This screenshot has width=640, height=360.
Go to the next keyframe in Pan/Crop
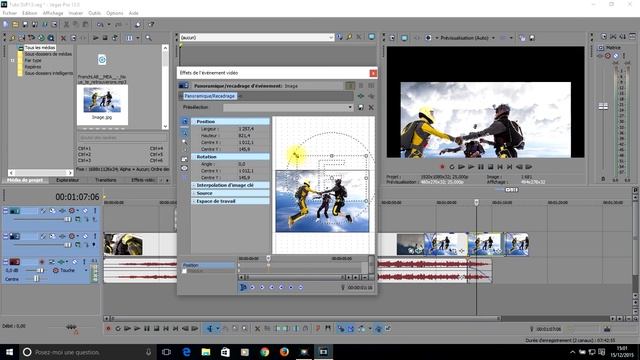pos(272,287)
